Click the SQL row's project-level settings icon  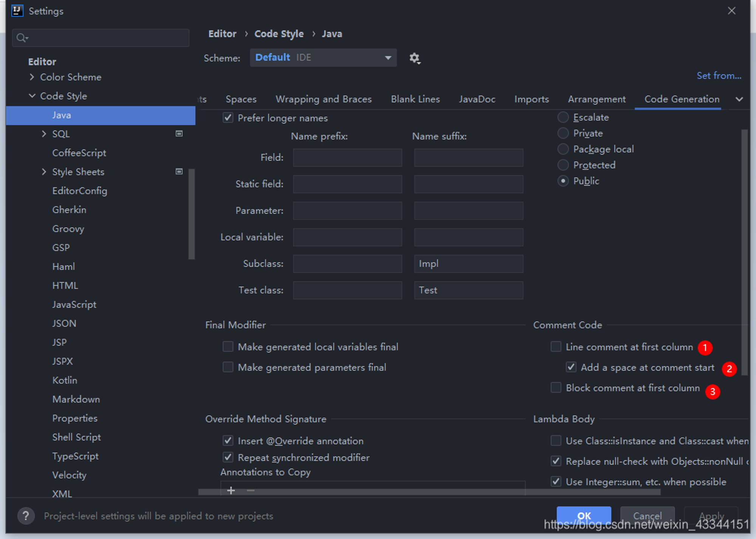(179, 134)
